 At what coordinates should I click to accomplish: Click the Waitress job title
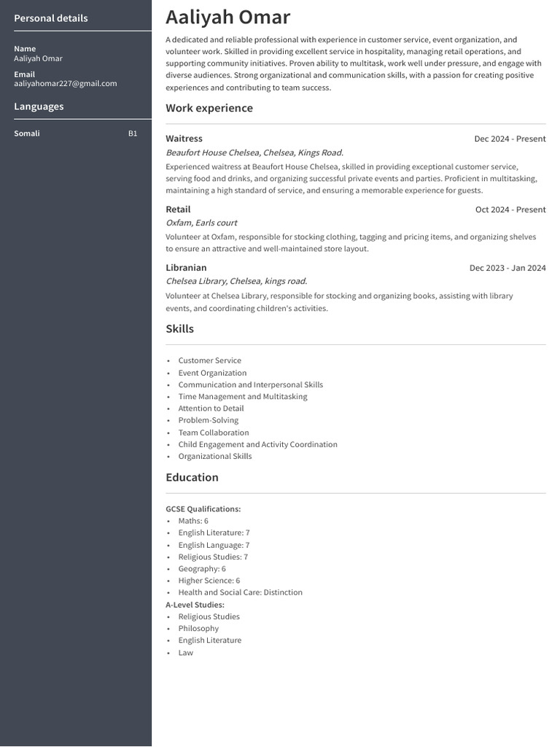pyautogui.click(x=184, y=139)
